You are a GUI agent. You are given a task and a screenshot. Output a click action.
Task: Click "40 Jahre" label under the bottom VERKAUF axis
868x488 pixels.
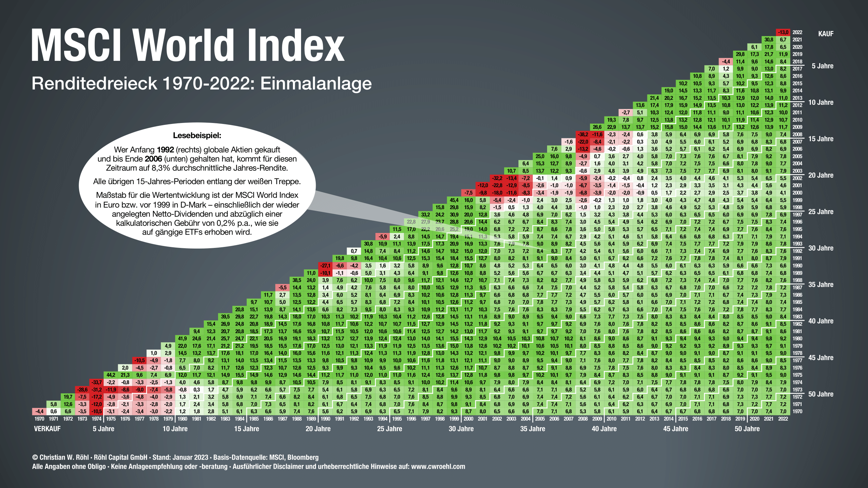coord(604,429)
